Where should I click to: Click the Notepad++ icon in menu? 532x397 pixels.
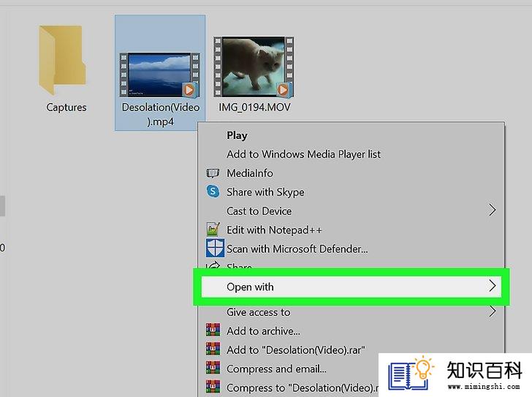213,230
